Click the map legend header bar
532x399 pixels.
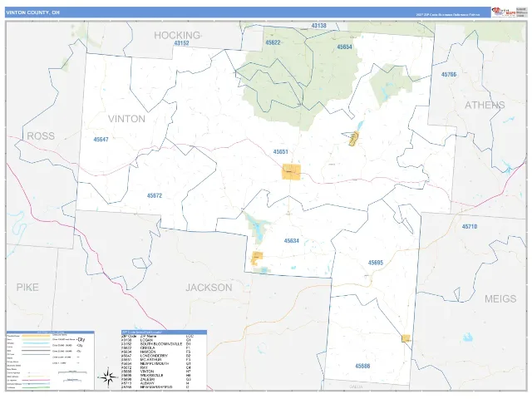coord(50,332)
